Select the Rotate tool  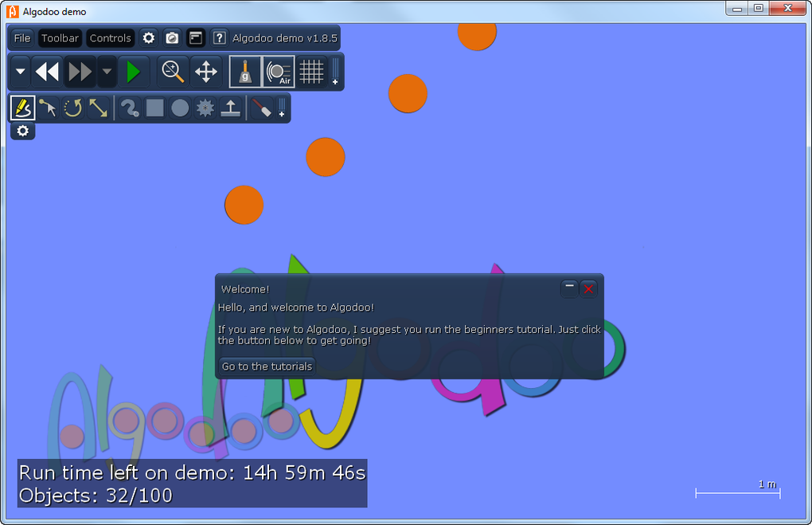[73, 108]
